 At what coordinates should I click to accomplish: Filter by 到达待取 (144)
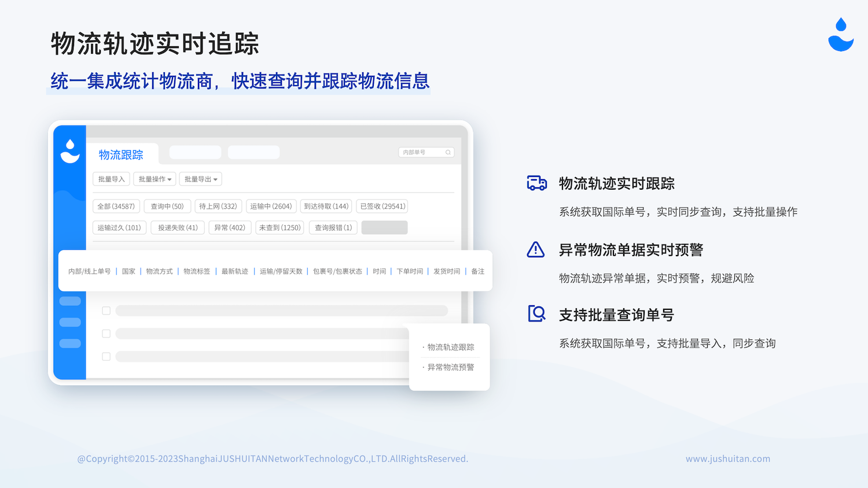tap(326, 206)
